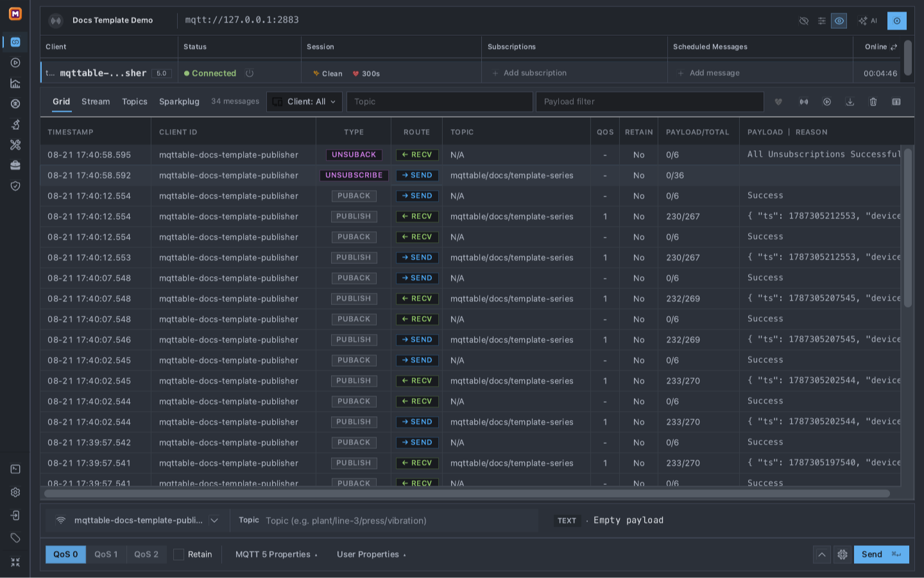Click the Clean session badge
This screenshot has height=578, width=924.
click(328, 74)
